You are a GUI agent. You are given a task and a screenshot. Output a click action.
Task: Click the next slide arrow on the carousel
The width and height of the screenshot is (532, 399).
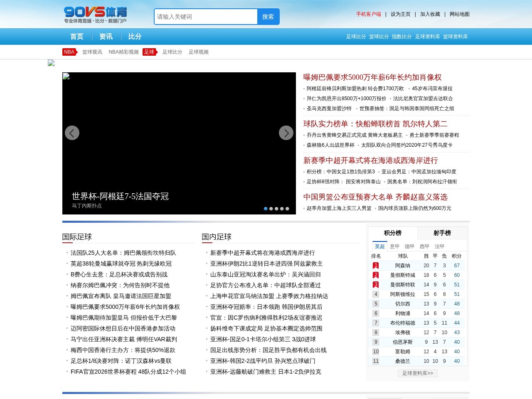[286, 133]
